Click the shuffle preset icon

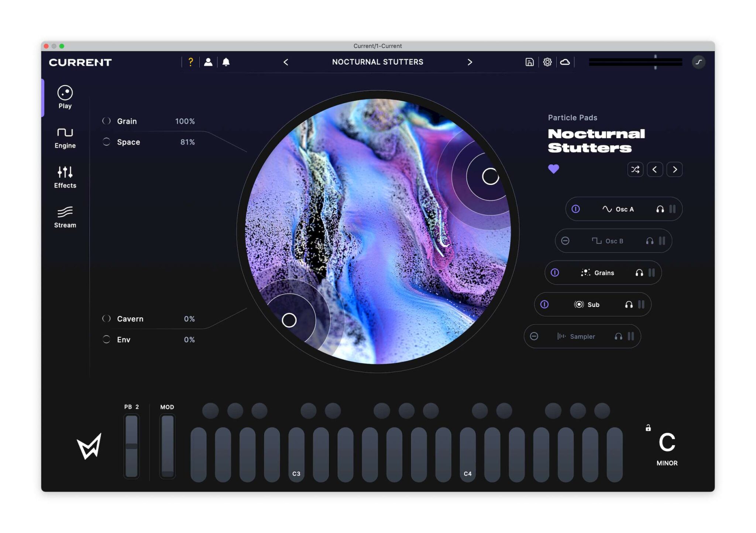coord(636,170)
